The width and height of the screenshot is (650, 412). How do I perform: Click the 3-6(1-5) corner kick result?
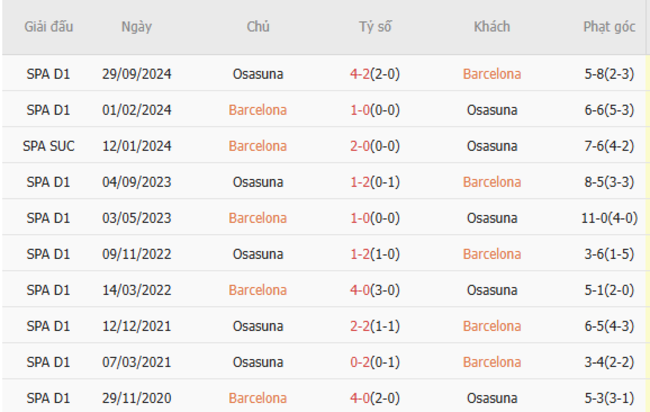pos(608,254)
